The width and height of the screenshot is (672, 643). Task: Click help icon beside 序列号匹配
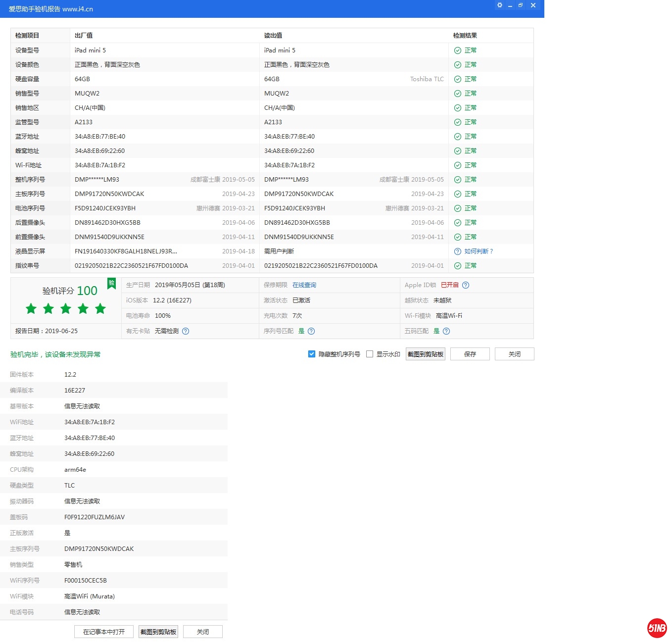[311, 331]
